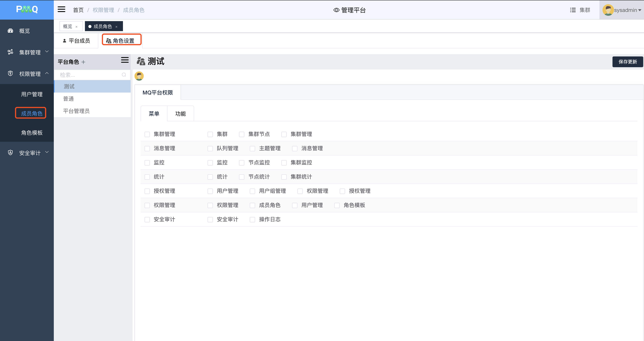Open 角色模板 in the sidebar

click(32, 133)
